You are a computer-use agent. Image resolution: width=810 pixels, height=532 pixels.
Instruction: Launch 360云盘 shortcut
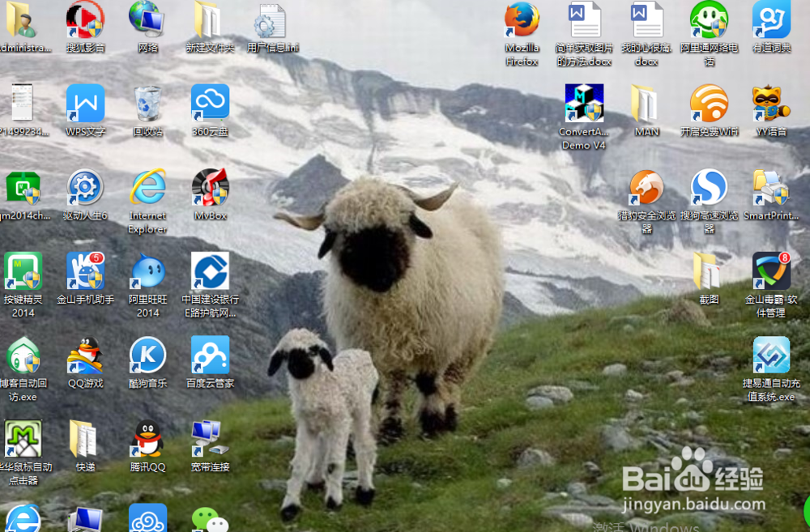pos(211,104)
